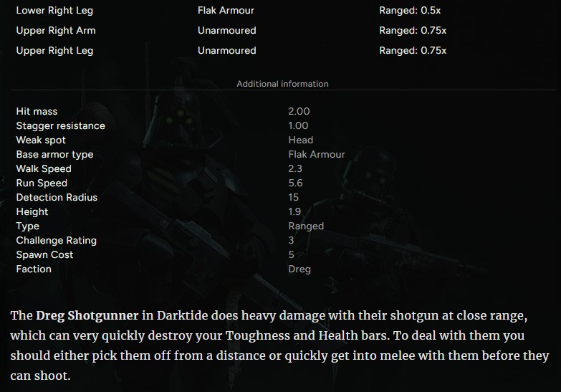561x392 pixels.
Task: Click the Run Speed label
Action: (x=42, y=183)
